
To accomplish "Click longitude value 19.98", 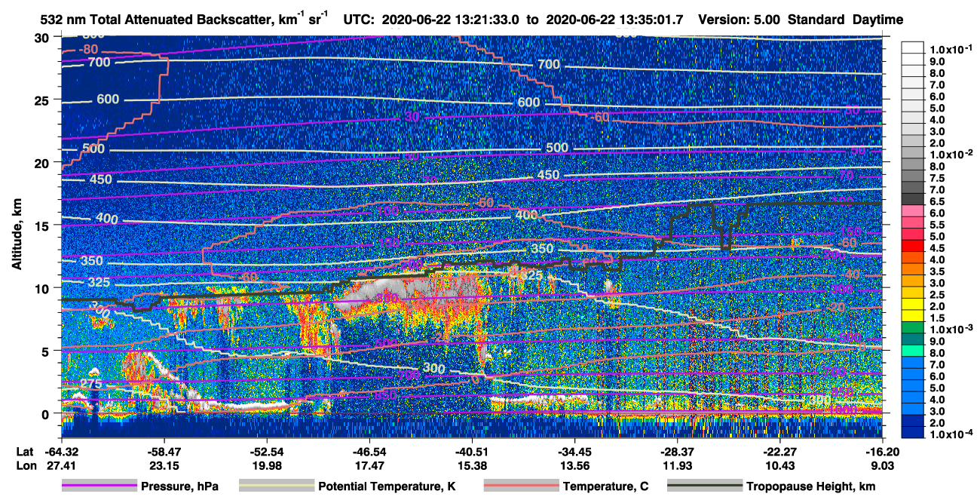I will pos(266,466).
